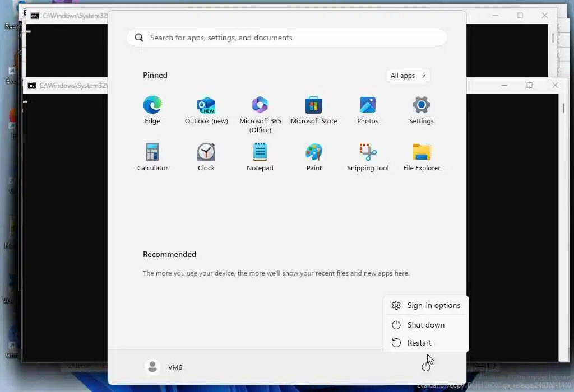Image resolution: width=574 pixels, height=392 pixels.
Task: Select Shut down from power menu
Action: click(x=426, y=325)
